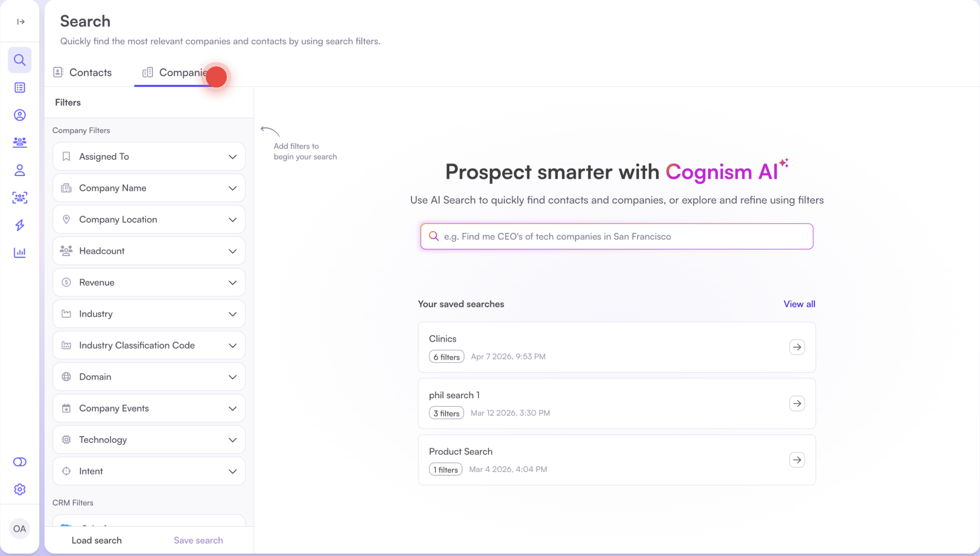Viewport: 980px width, 556px height.
Task: Expand the Headcount filter dropdown
Action: tap(149, 251)
